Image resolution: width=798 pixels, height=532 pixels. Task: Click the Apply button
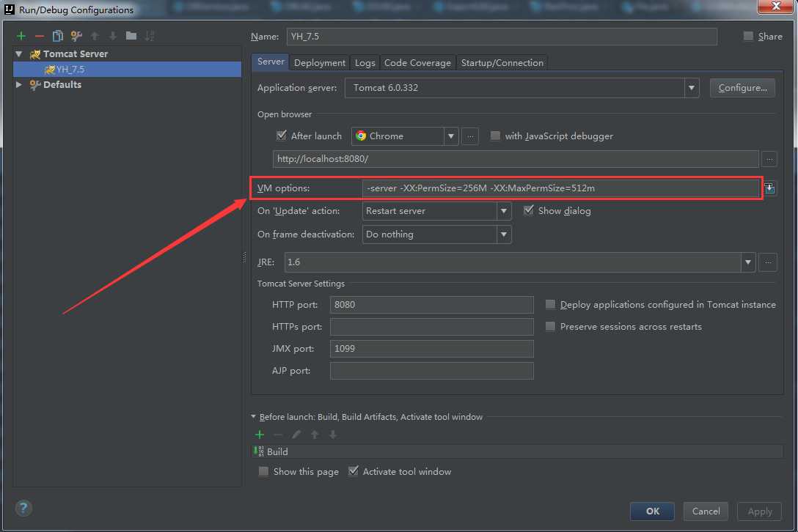759,511
